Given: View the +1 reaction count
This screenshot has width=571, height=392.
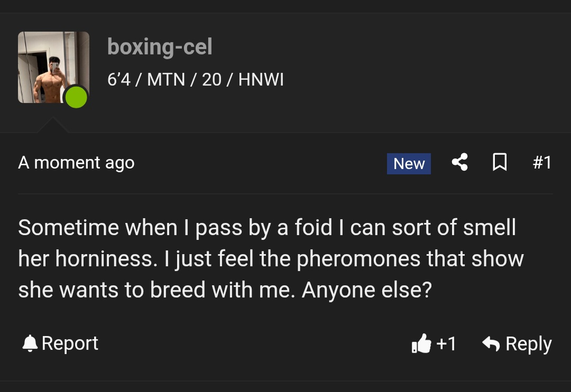Looking at the screenshot, I should [446, 344].
